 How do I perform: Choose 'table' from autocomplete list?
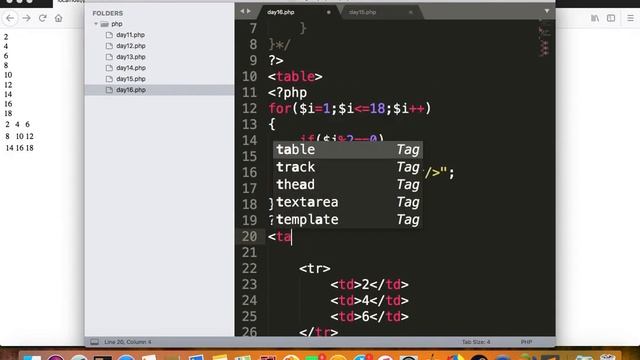coord(348,150)
